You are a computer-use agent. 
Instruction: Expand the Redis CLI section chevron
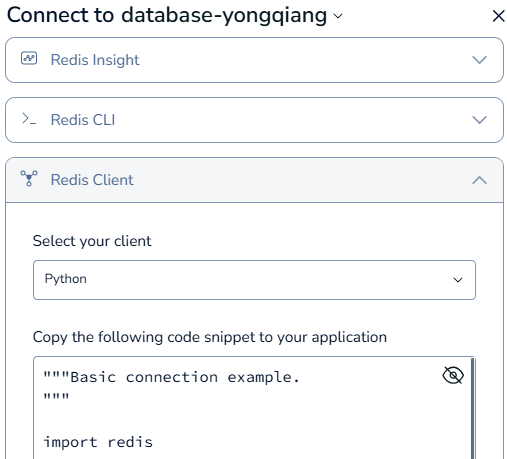tap(479, 120)
